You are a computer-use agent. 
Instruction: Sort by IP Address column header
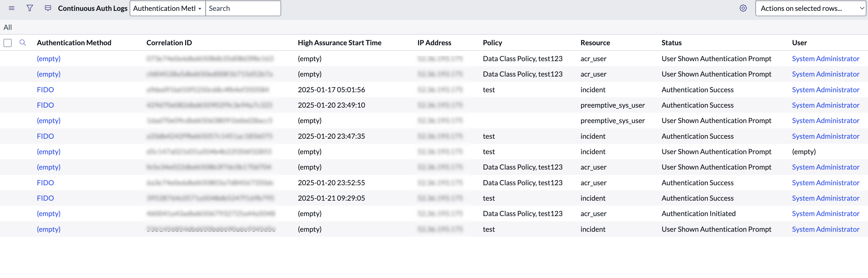tap(434, 42)
